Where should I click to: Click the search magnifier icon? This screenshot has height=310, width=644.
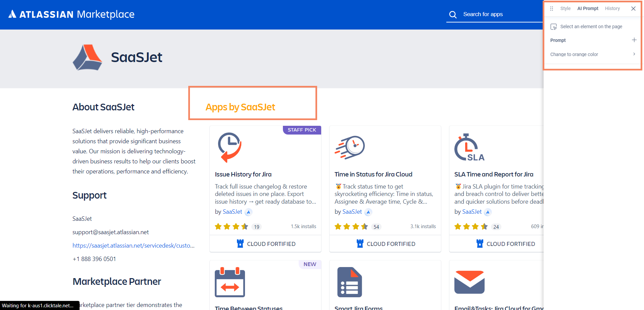click(453, 15)
